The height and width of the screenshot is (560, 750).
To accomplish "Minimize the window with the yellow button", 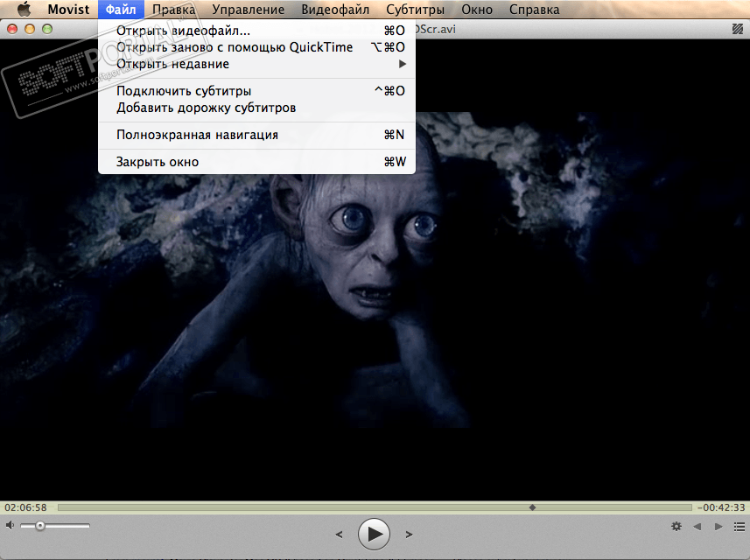I will [x=30, y=29].
